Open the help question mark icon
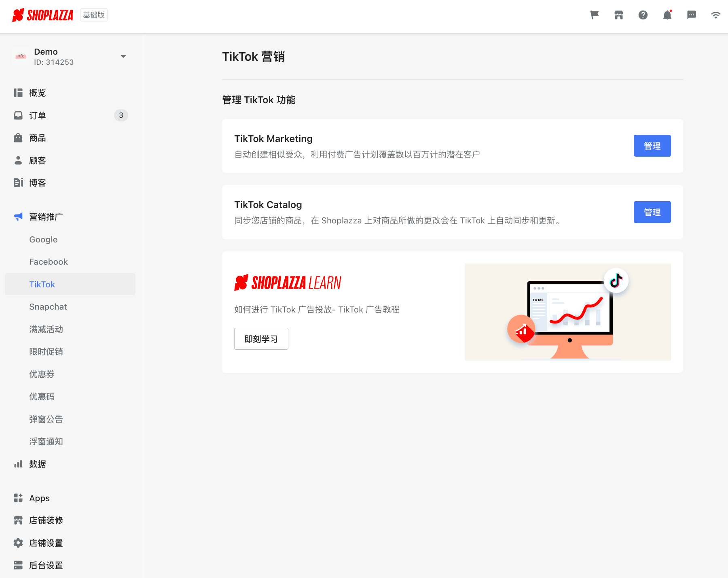This screenshot has height=578, width=728. 643,15
